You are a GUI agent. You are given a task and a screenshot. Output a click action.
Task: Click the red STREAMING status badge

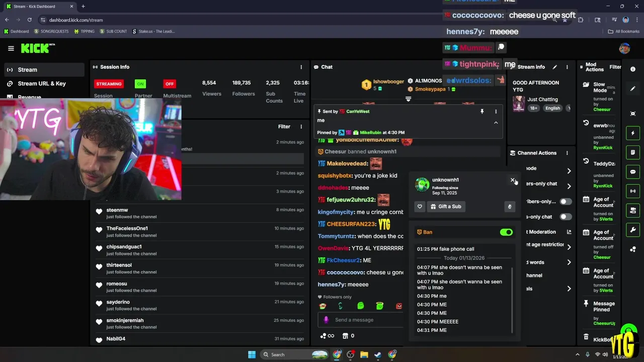[109, 84]
